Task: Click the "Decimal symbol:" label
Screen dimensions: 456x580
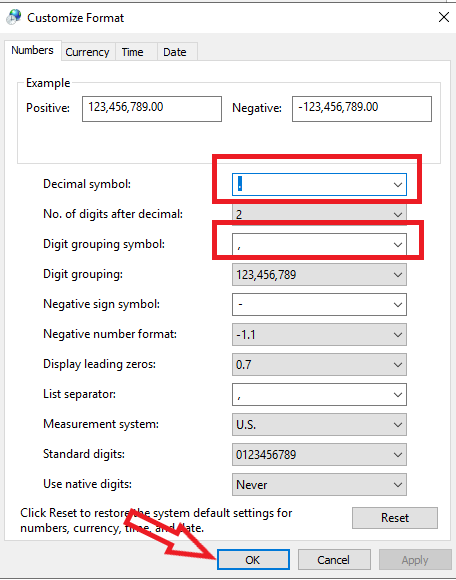Action: 87,184
